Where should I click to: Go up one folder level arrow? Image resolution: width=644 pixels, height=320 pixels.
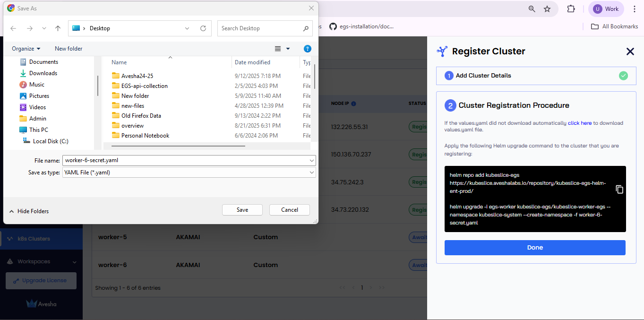[58, 28]
